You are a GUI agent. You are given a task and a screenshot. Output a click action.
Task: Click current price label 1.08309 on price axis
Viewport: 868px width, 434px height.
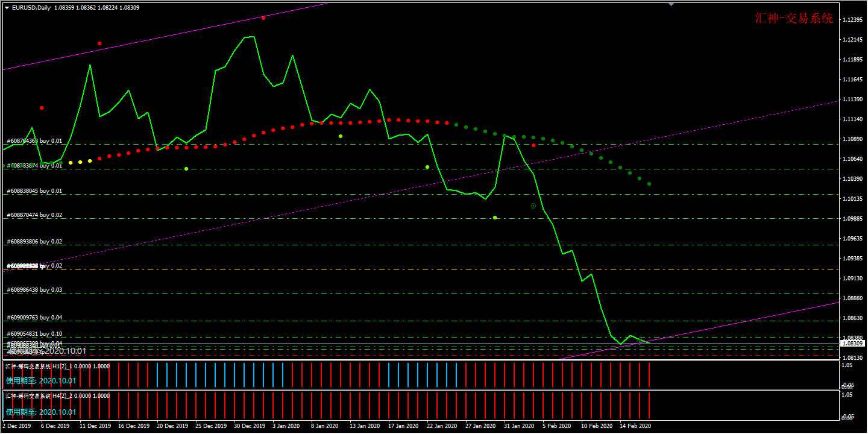pos(852,344)
